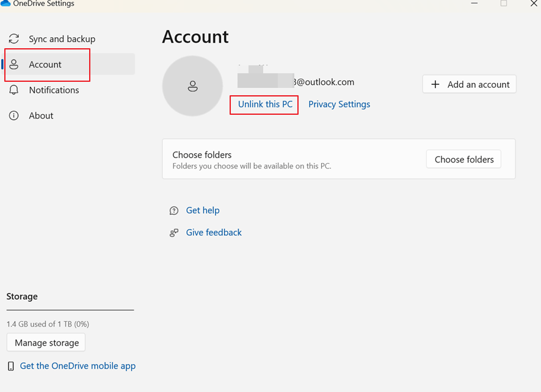Minimize the OneDrive Settings window

[474, 4]
